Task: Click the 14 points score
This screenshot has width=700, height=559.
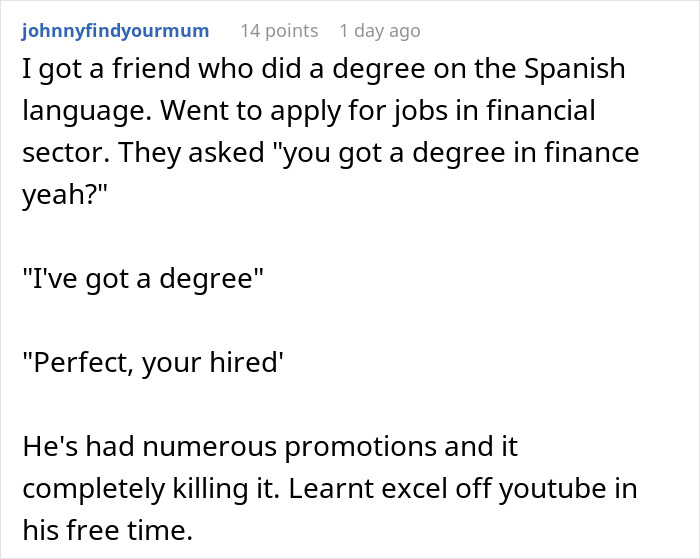Action: pyautogui.click(x=279, y=31)
